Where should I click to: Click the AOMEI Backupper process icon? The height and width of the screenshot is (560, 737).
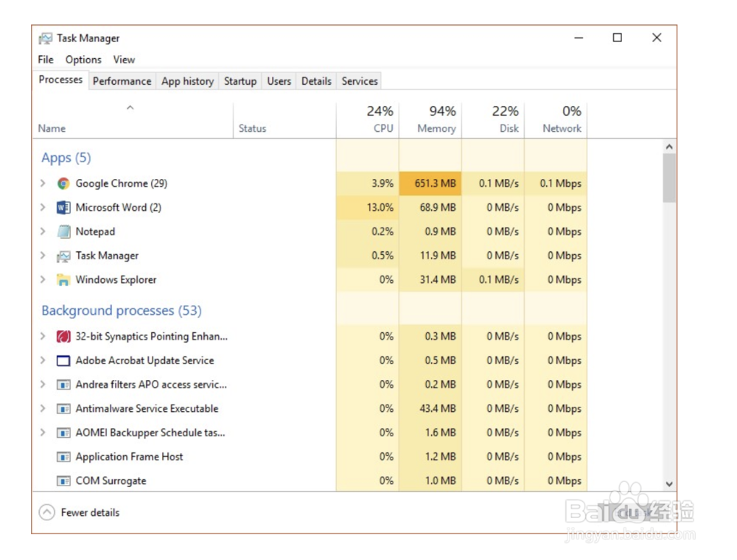click(63, 433)
